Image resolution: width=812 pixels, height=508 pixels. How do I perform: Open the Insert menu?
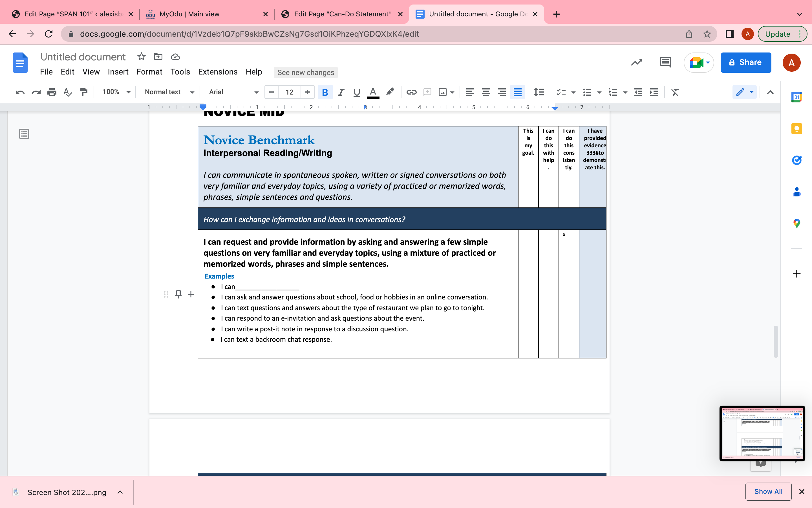[x=118, y=72]
